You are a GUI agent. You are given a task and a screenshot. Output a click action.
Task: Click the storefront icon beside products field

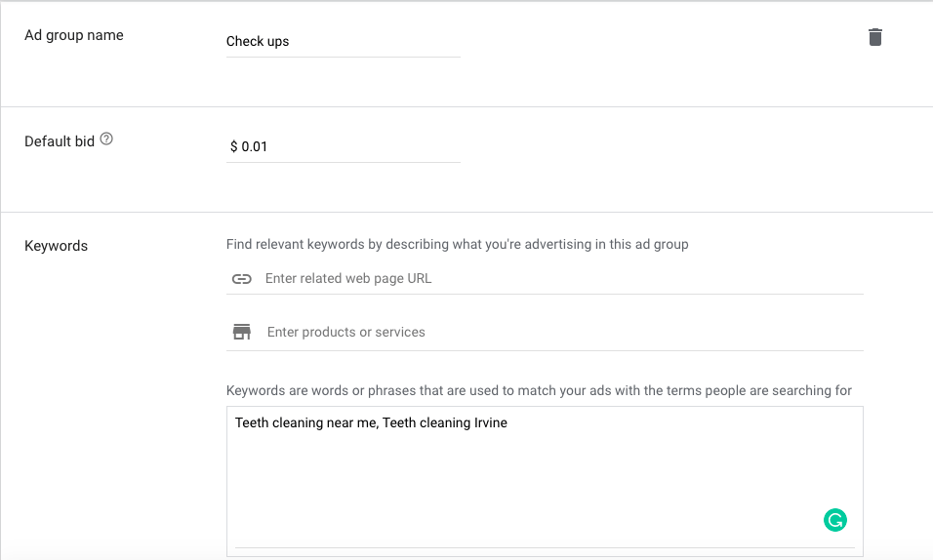click(241, 333)
